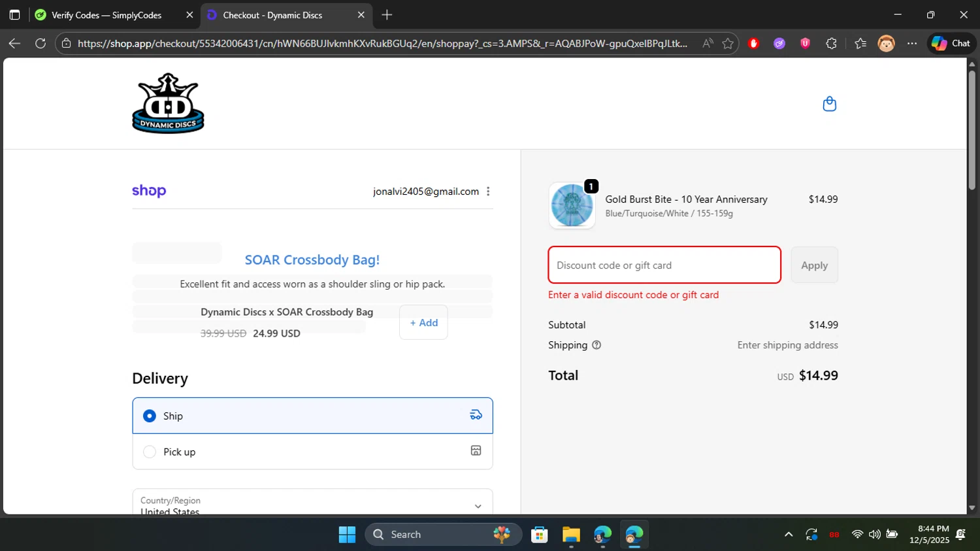The height and width of the screenshot is (551, 980).
Task: Focus the Discount code or gift card field
Action: pyautogui.click(x=664, y=265)
